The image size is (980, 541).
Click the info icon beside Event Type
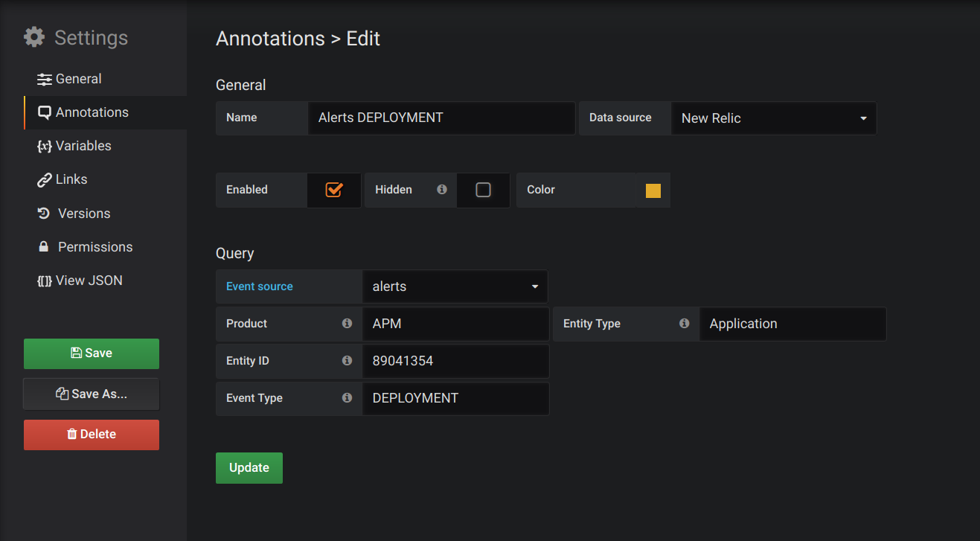(x=347, y=398)
